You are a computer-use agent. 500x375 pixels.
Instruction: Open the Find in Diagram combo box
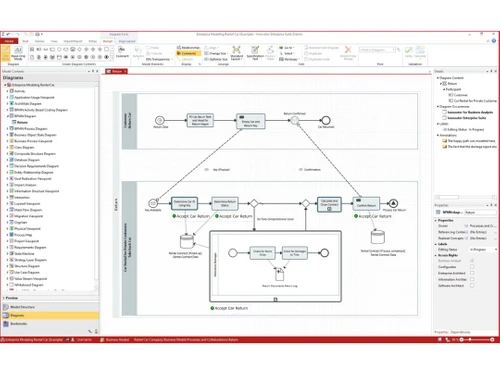click(377, 50)
